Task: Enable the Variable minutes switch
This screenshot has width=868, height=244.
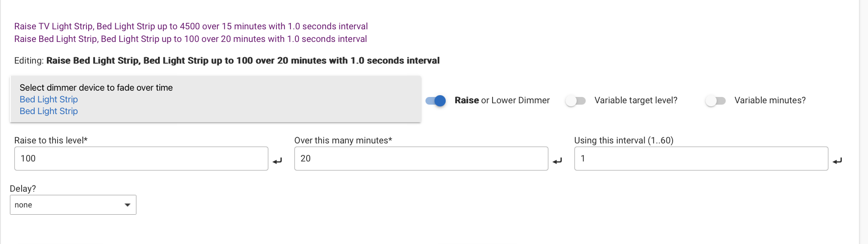Action: (x=715, y=101)
